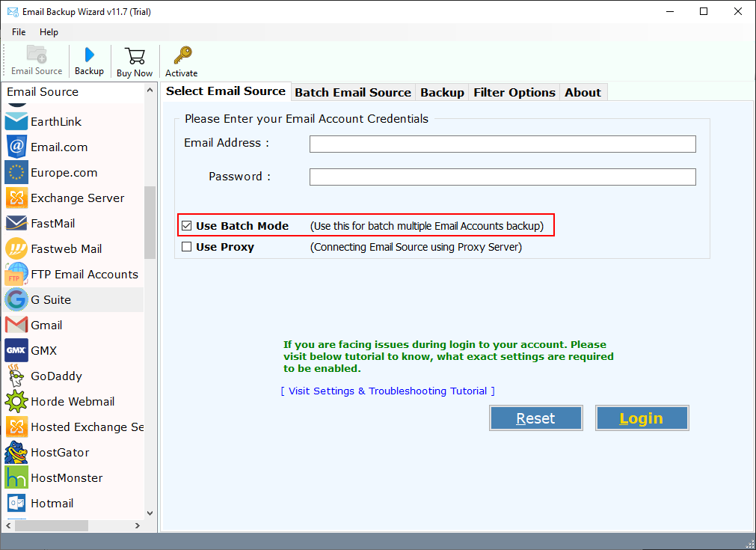Screen dimensions: 756x550
Task: Click the source list vertical scrollbar thumb
Action: pos(150,222)
